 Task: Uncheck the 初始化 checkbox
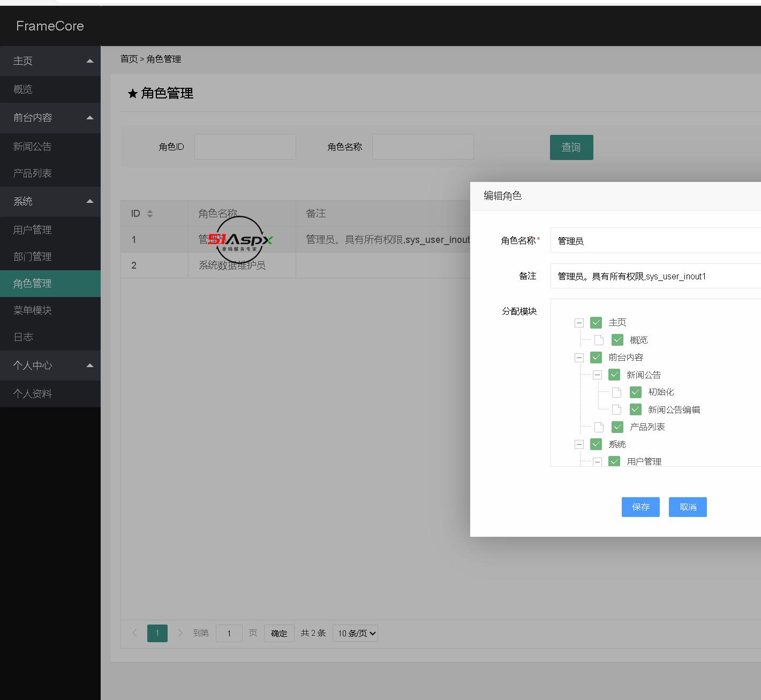pyautogui.click(x=636, y=392)
